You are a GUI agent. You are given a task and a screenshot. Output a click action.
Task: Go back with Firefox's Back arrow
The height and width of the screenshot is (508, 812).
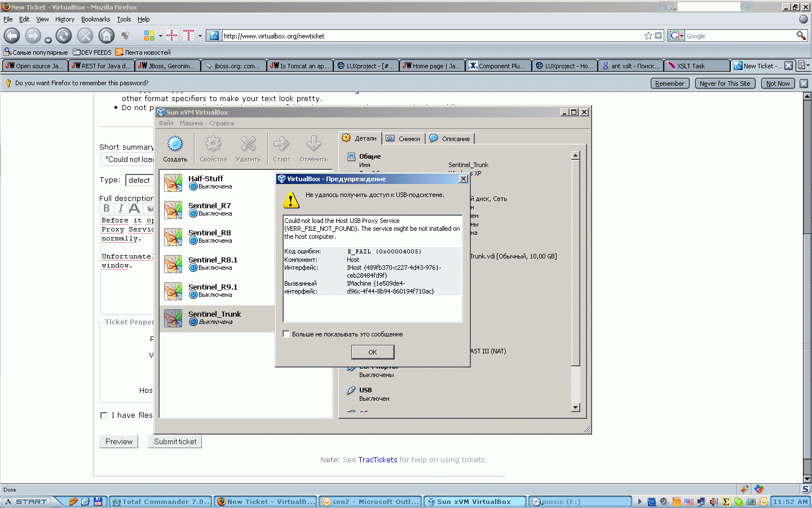(x=12, y=36)
